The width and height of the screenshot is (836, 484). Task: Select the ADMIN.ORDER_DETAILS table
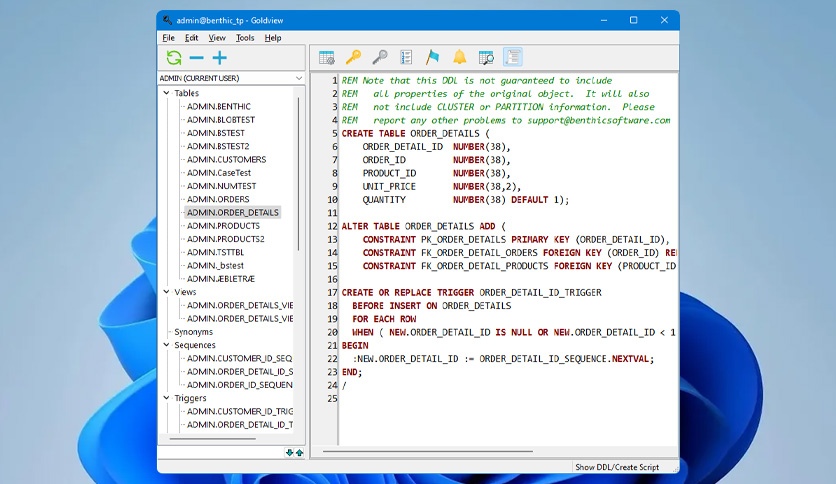click(x=232, y=212)
